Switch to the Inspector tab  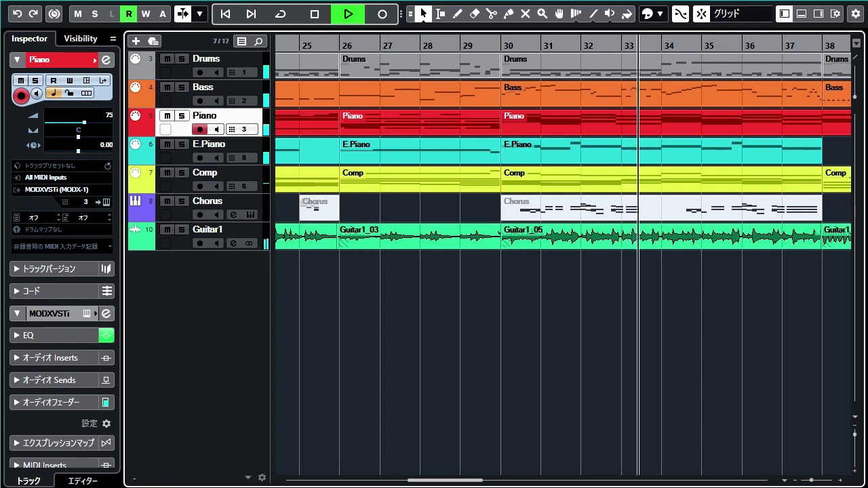pos(30,39)
